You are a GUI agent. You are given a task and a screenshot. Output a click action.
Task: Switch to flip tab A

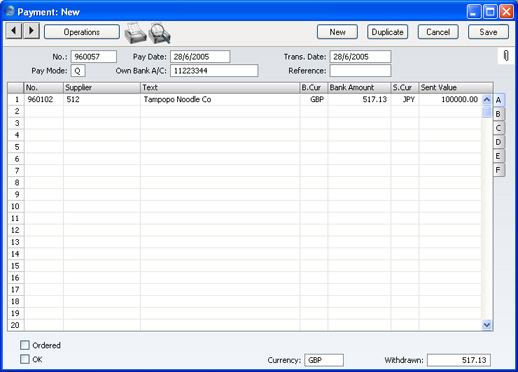click(499, 100)
